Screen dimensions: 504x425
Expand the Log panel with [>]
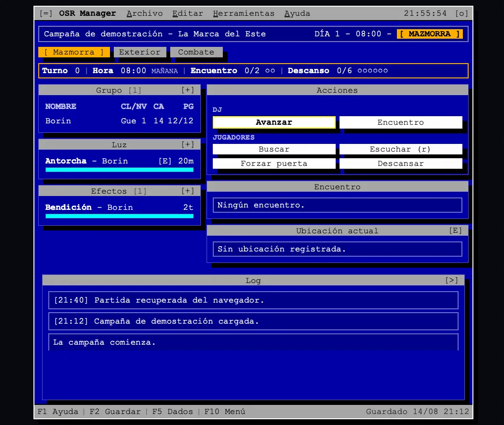451,280
